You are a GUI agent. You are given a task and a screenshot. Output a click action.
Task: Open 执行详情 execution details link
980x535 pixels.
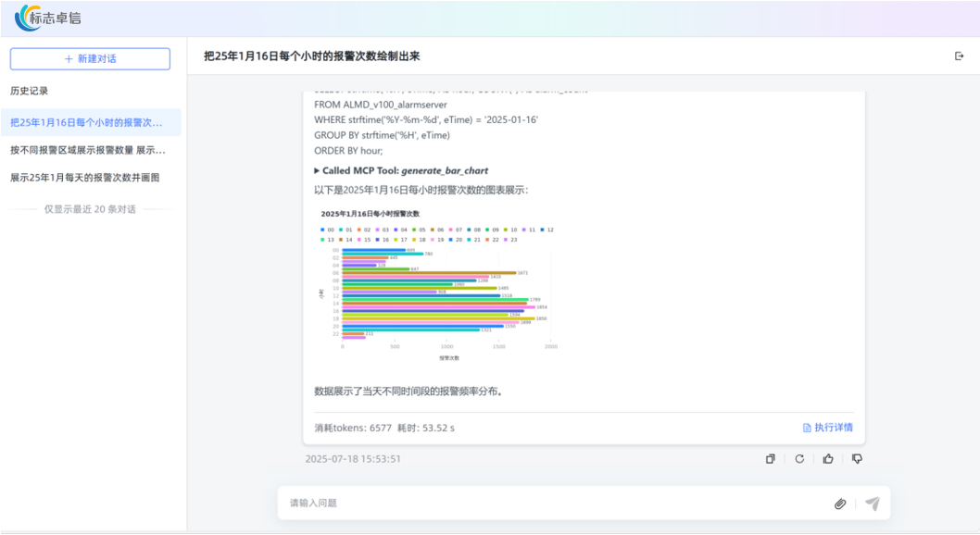point(827,428)
